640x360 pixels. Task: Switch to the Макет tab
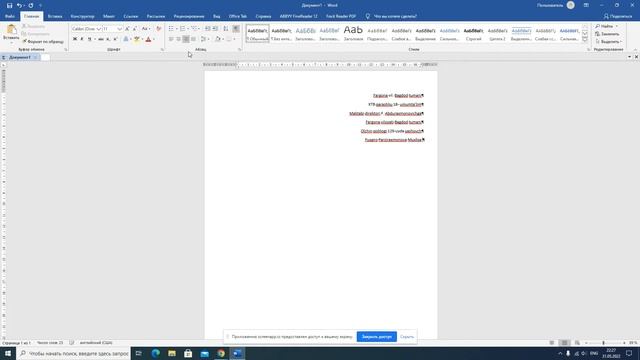click(109, 16)
